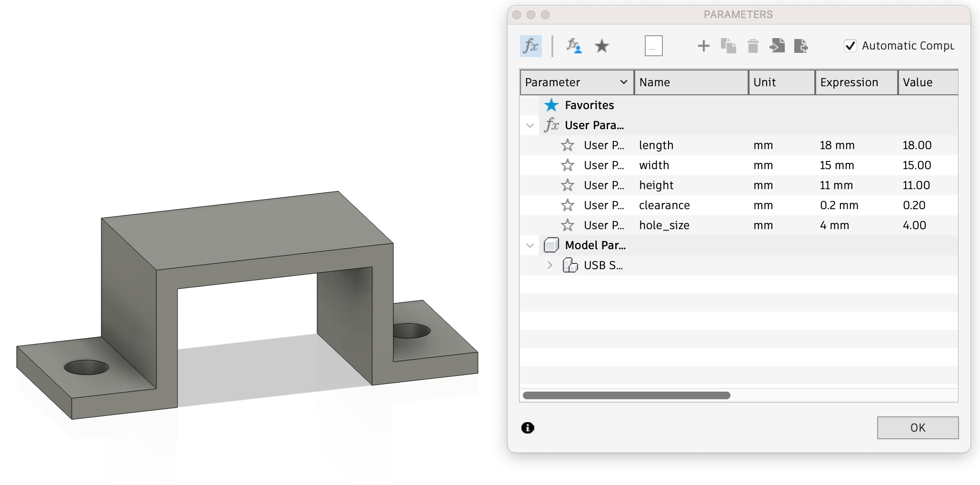Click the Value column header
This screenshot has width=980, height=485.
pos(928,82)
